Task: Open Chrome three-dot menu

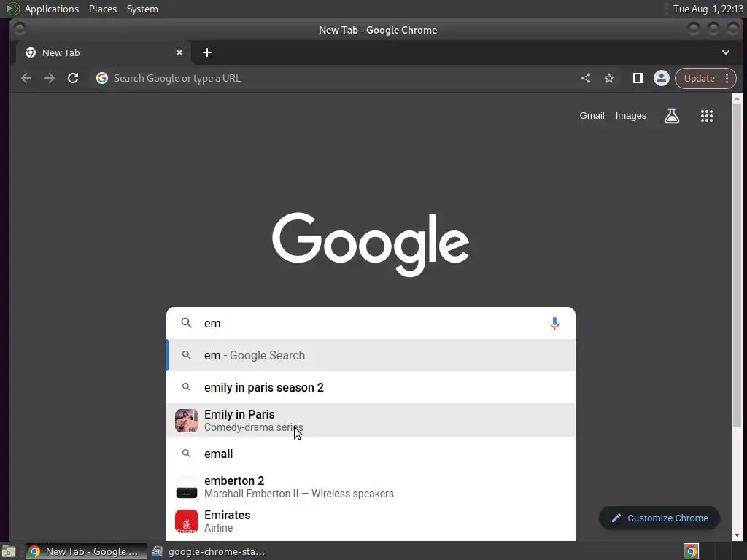Action: pyautogui.click(x=727, y=78)
